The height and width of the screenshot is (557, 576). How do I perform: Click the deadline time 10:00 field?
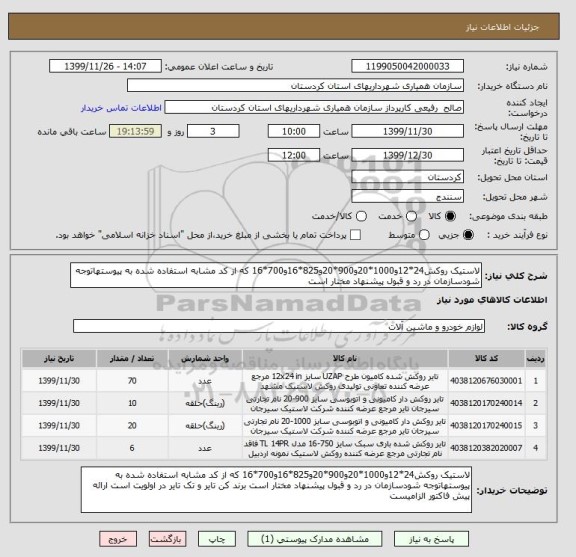[294, 131]
